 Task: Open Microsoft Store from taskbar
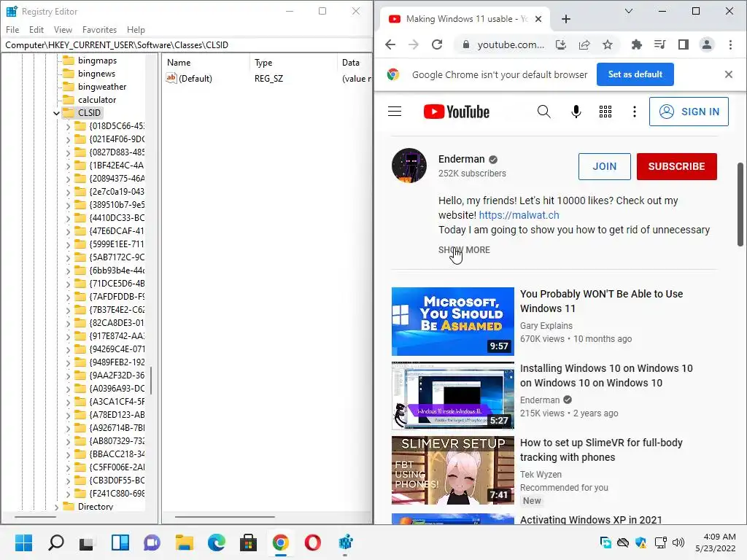248,542
